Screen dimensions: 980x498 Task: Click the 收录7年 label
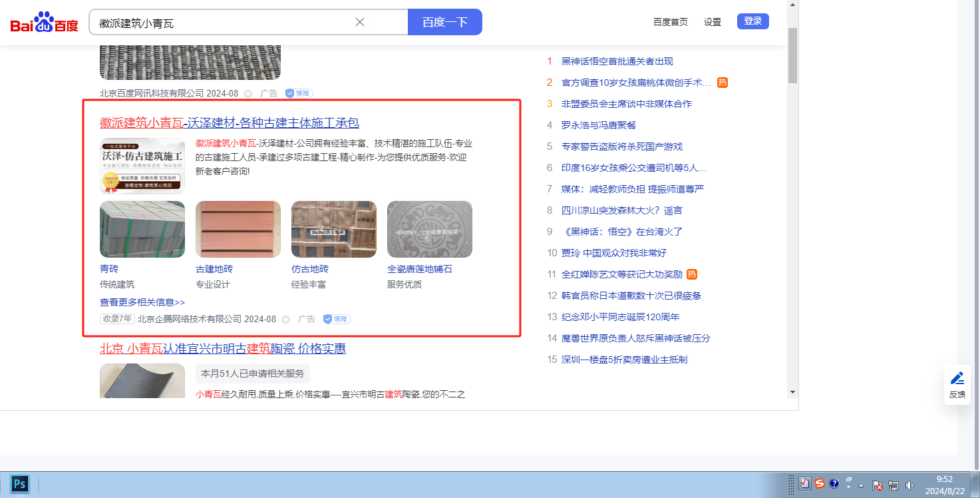(117, 319)
